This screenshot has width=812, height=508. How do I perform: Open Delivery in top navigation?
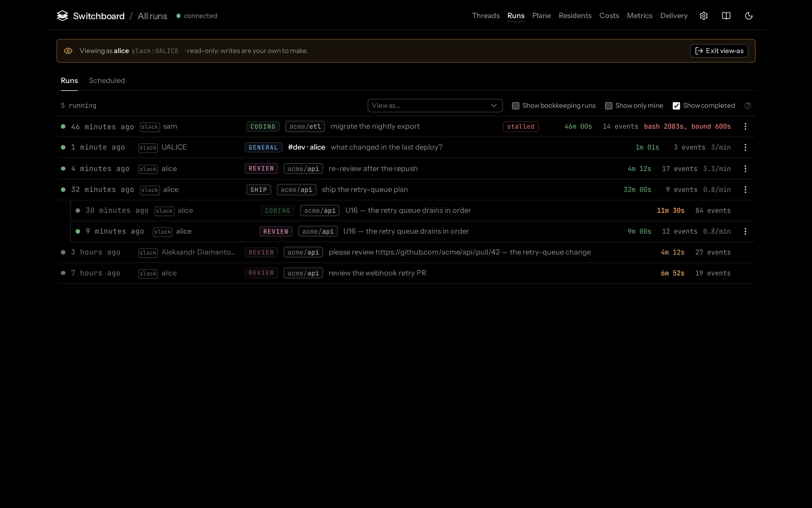pos(674,16)
